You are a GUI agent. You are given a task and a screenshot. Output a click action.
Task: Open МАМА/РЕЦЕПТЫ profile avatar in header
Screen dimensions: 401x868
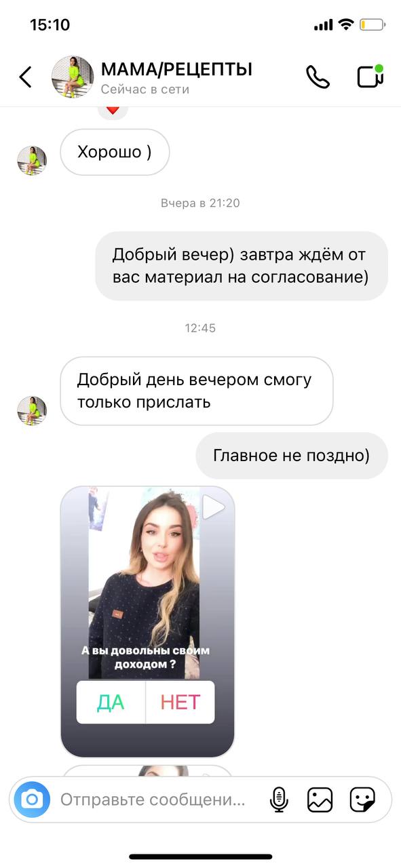click(x=73, y=77)
